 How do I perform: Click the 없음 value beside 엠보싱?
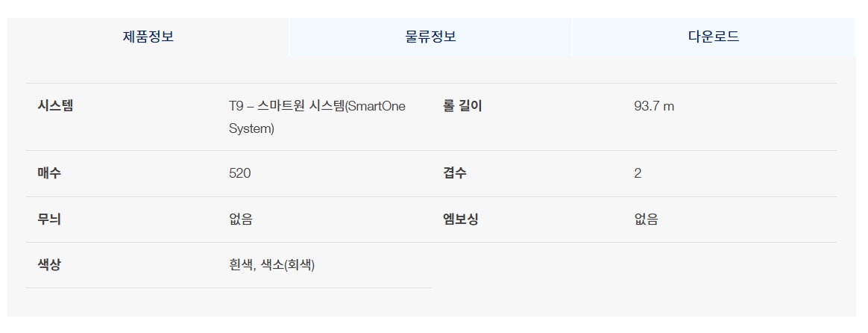point(646,220)
